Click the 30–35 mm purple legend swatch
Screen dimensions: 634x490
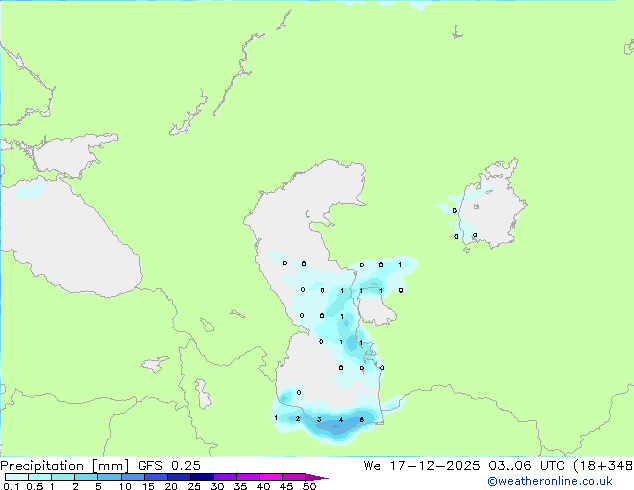point(224,477)
